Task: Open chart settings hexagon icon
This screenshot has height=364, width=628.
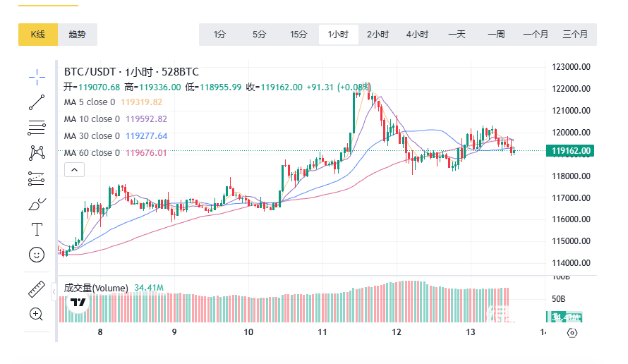Action: [x=572, y=333]
